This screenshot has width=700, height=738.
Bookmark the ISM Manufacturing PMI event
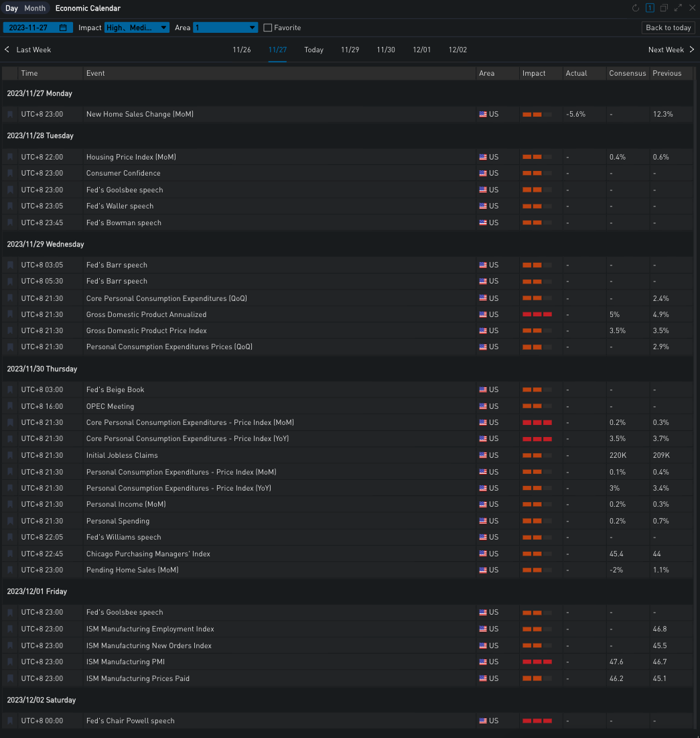(10, 662)
